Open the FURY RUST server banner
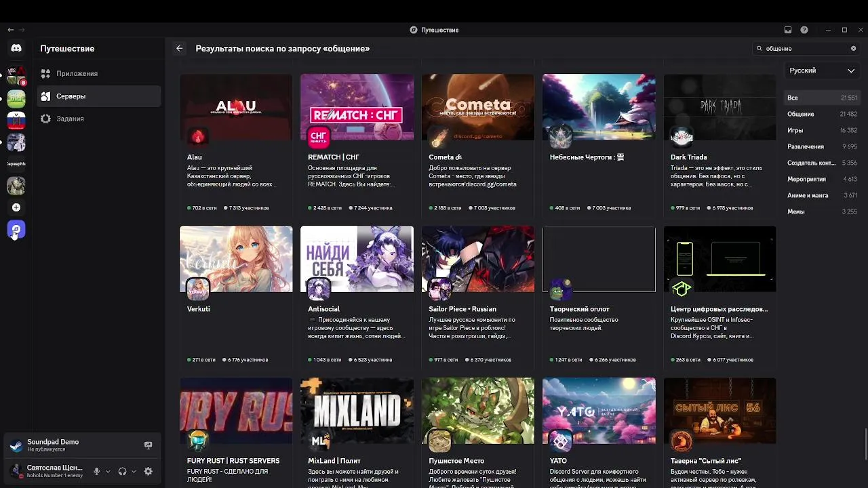 tap(236, 411)
